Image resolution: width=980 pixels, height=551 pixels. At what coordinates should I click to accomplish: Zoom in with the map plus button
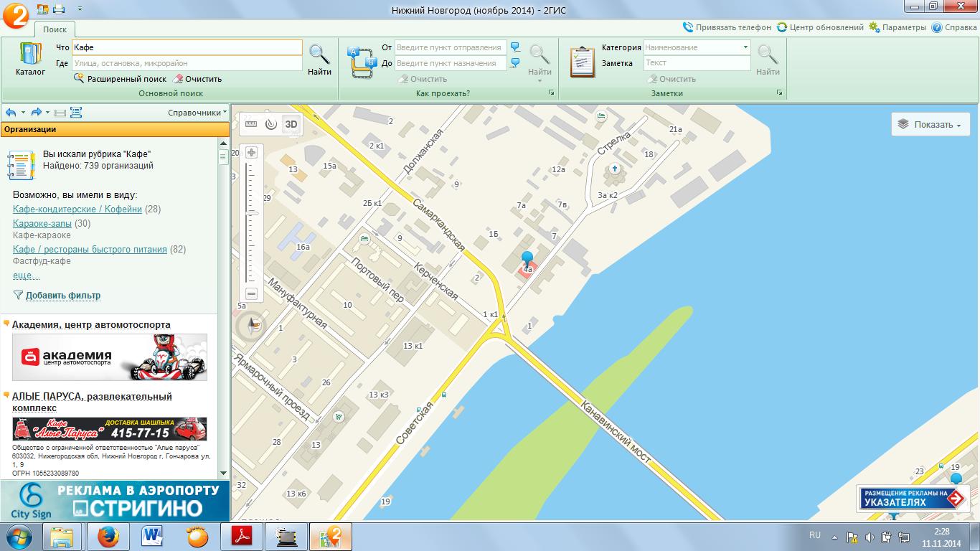click(251, 152)
